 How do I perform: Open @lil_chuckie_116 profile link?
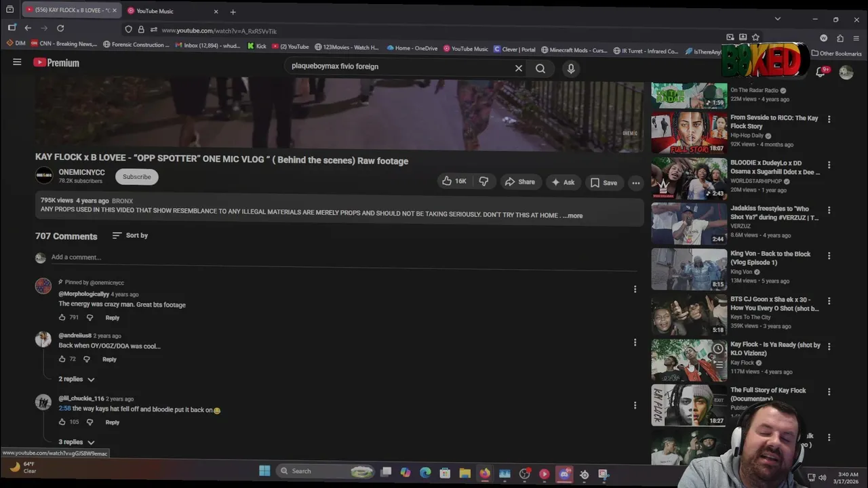[x=81, y=399]
